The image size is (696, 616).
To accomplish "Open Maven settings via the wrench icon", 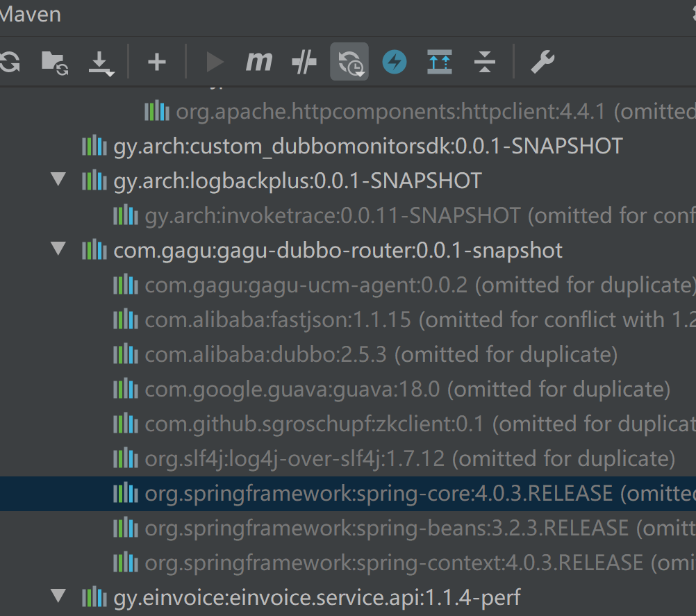I will coord(542,61).
